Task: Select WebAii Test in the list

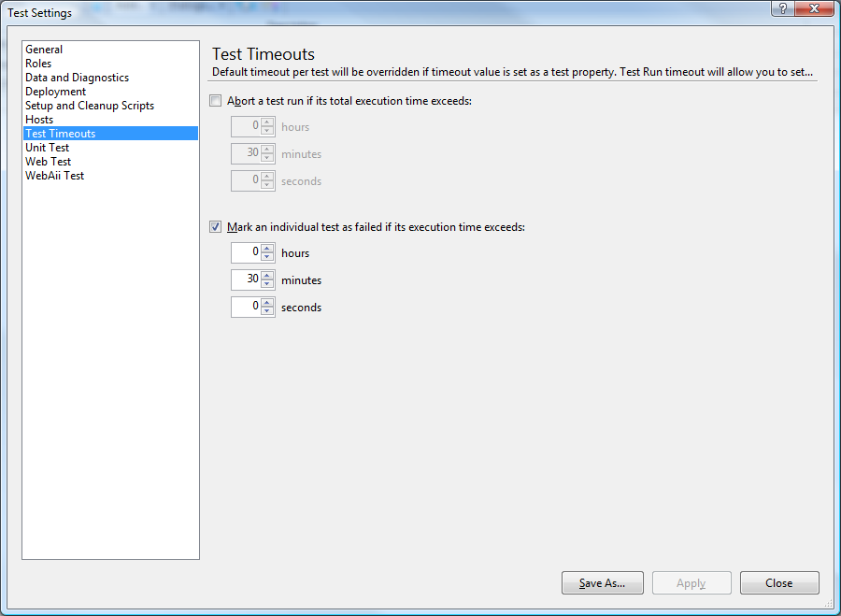Action: pyautogui.click(x=54, y=176)
